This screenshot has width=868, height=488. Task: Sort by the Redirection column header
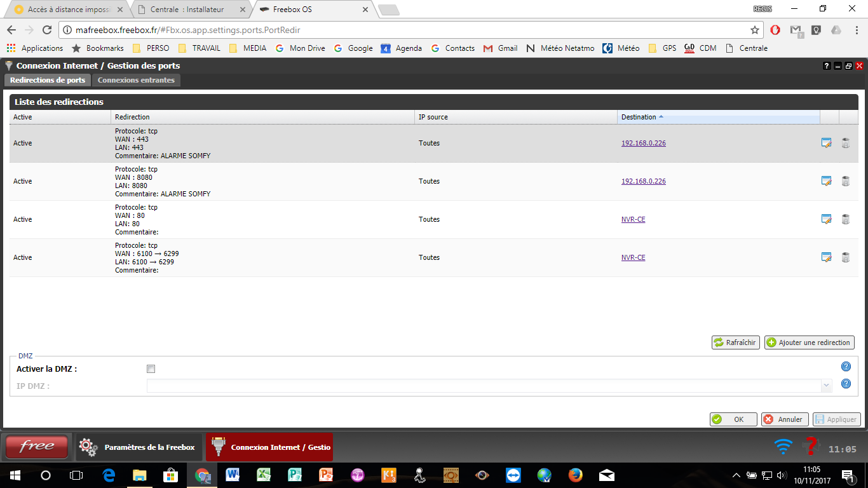pos(262,117)
